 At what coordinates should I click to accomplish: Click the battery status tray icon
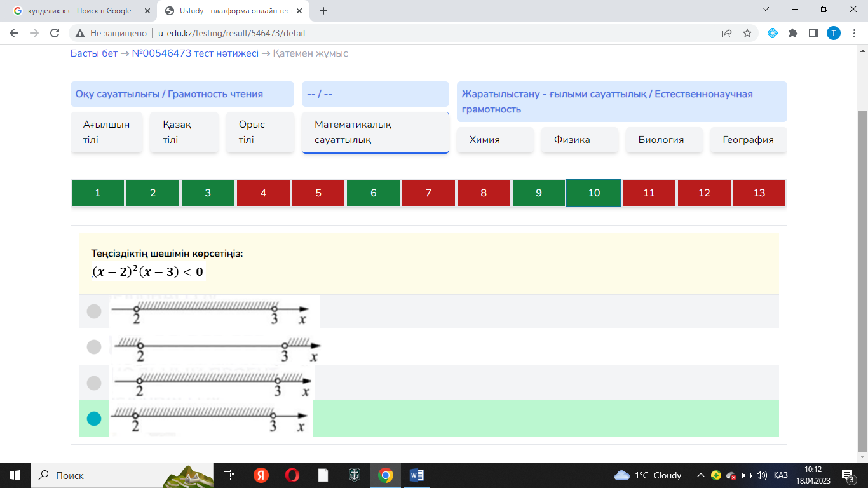point(747,475)
